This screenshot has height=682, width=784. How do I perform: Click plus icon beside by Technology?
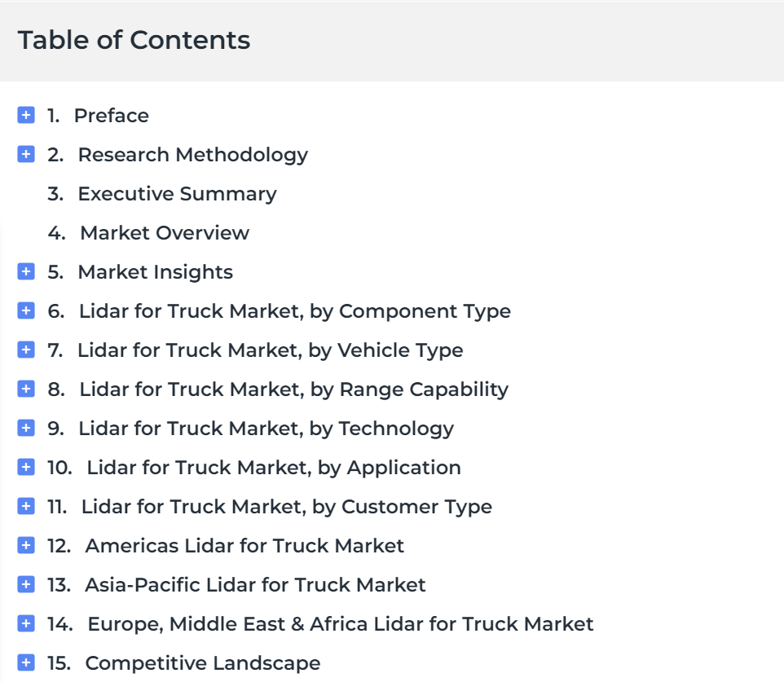pos(26,428)
